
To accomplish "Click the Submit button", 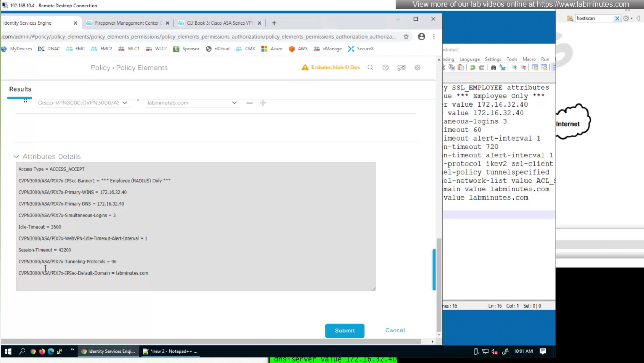I will [345, 331].
